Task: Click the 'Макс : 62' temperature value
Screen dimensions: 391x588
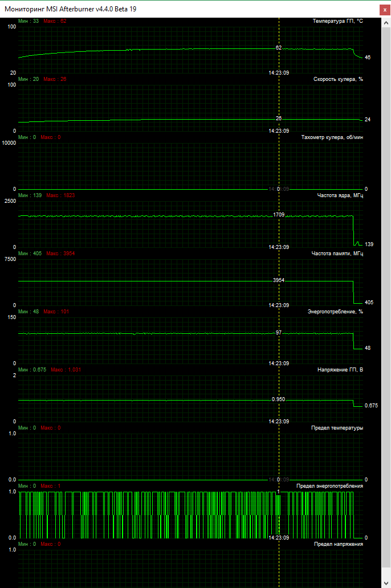Action: coord(55,21)
